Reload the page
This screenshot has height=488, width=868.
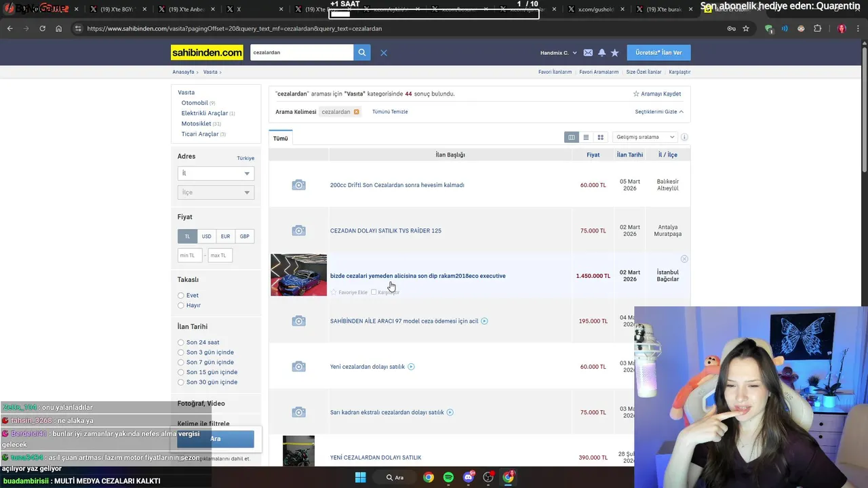42,28
